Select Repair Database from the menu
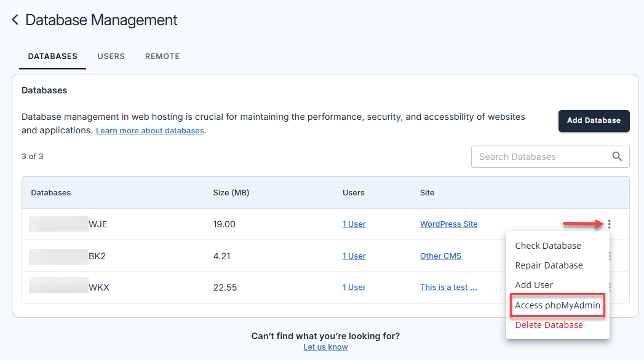Image resolution: width=644 pixels, height=360 pixels. click(x=549, y=265)
